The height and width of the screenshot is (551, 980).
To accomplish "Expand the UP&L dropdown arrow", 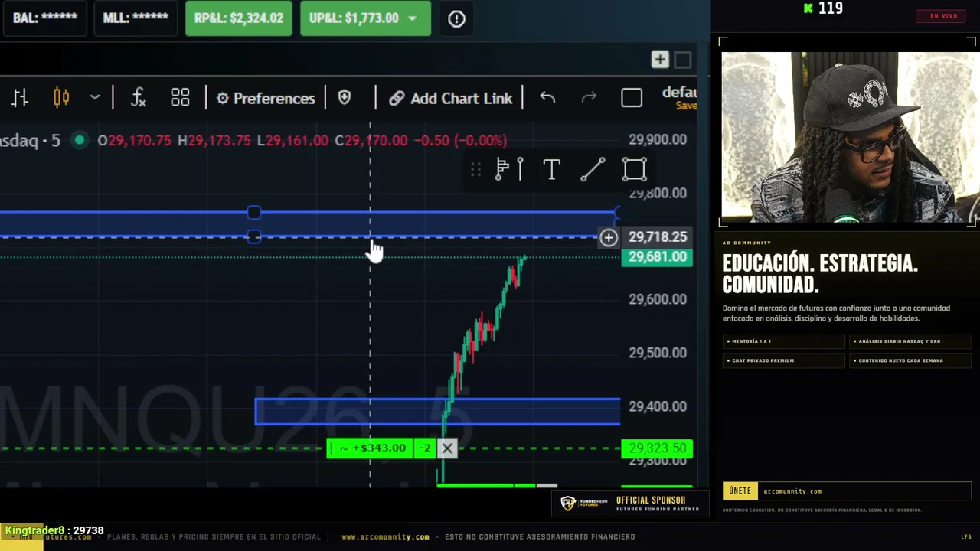I will (x=413, y=18).
